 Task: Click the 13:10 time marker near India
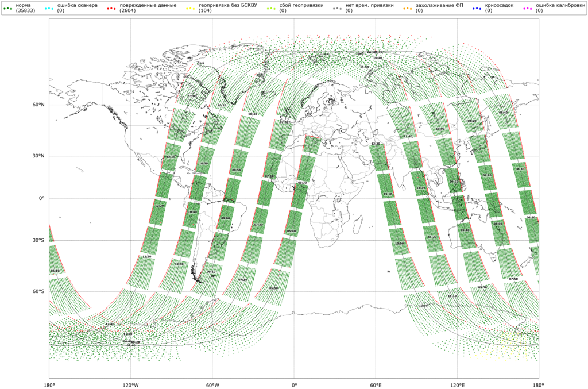click(x=388, y=194)
